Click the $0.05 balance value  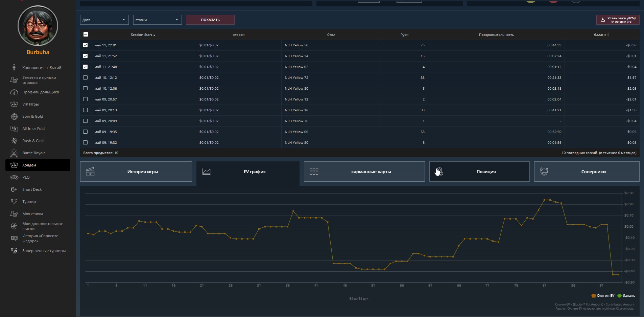point(632,132)
